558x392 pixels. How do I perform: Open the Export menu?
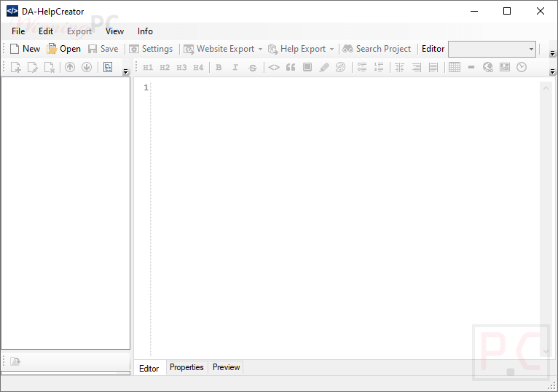(79, 31)
